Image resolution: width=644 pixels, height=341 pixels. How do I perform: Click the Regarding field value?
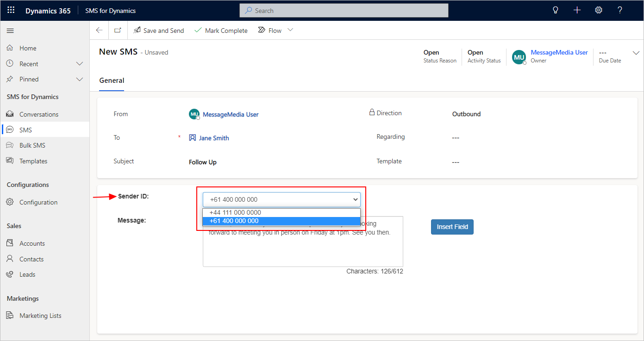(x=456, y=138)
